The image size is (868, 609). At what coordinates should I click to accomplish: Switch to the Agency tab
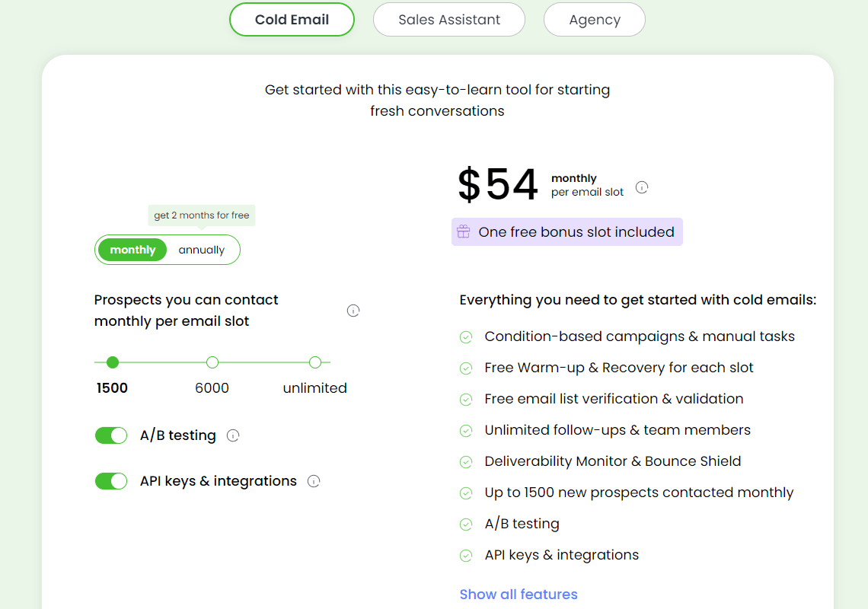595,19
